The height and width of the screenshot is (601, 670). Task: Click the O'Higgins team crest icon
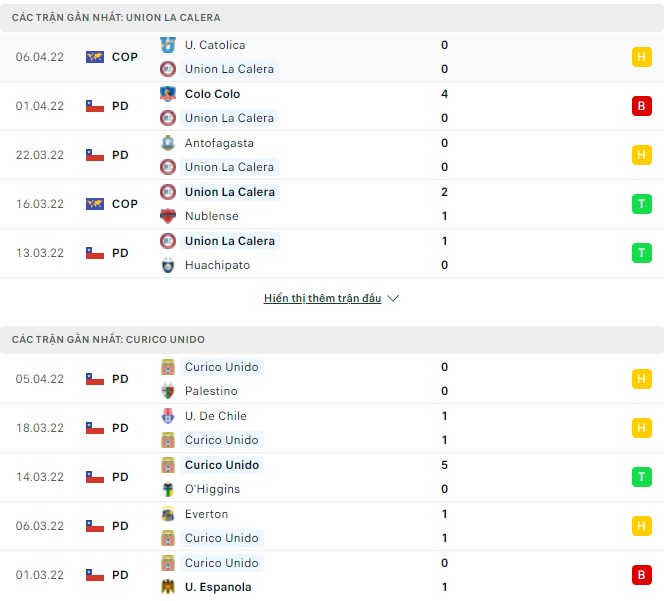tap(168, 489)
